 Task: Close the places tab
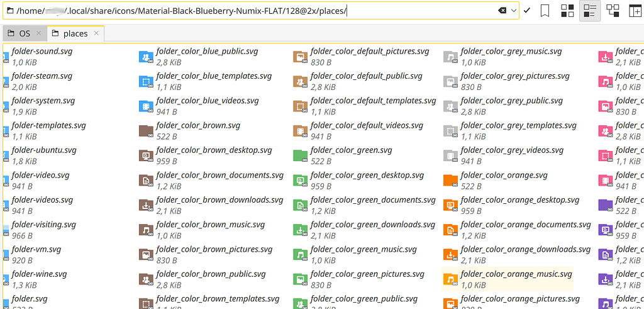pos(96,33)
